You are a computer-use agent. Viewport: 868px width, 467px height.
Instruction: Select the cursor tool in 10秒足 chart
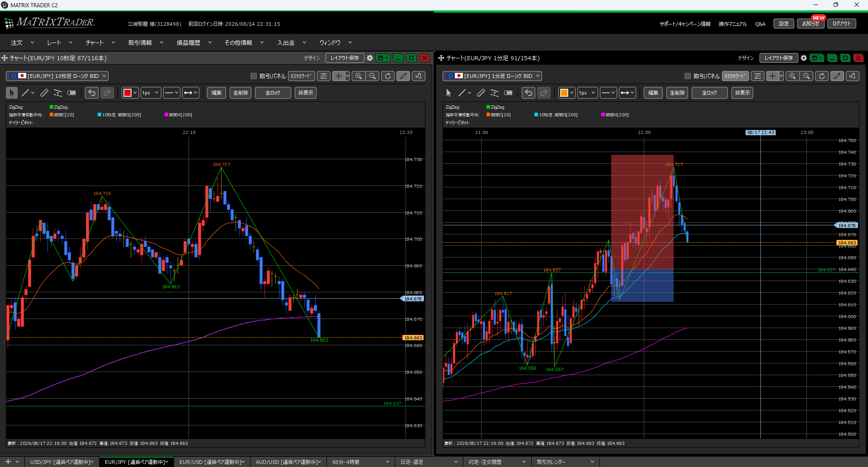click(x=12, y=93)
